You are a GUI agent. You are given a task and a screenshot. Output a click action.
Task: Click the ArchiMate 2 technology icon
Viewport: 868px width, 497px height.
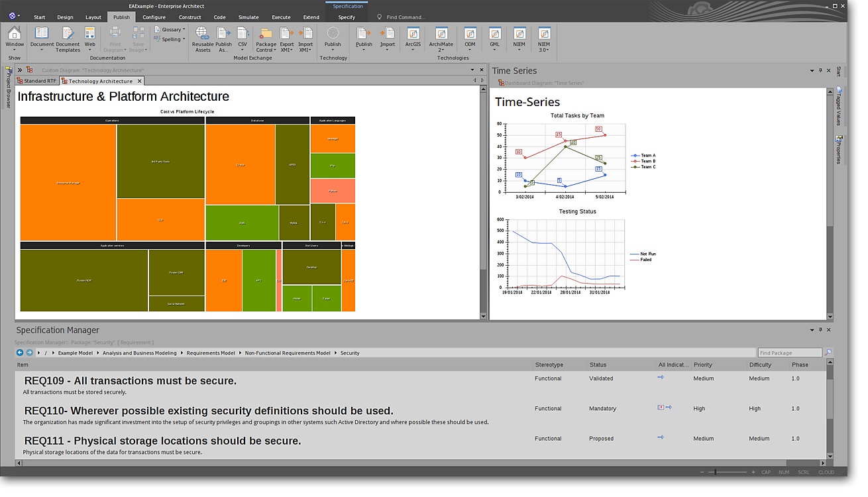click(441, 38)
